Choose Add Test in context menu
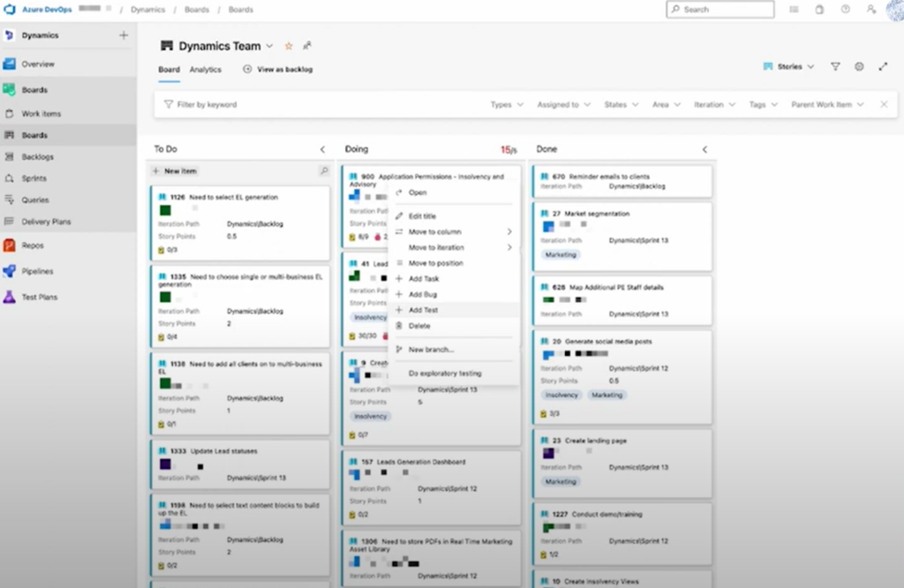904x588 pixels. [454, 310]
